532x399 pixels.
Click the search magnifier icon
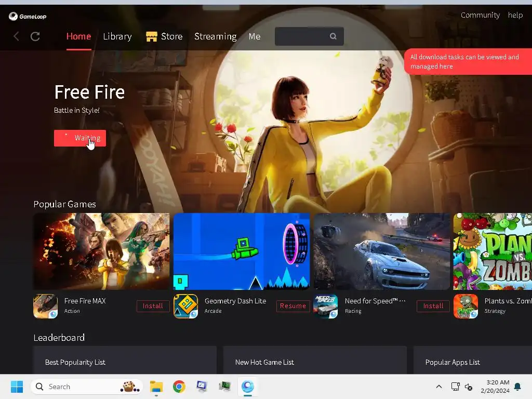coord(333,36)
